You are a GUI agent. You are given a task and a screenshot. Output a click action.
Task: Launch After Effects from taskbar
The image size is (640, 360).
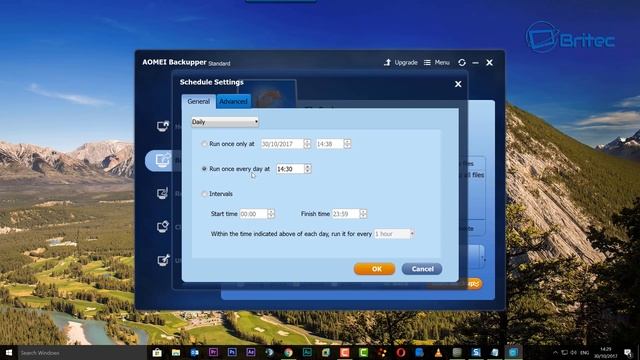click(251, 352)
